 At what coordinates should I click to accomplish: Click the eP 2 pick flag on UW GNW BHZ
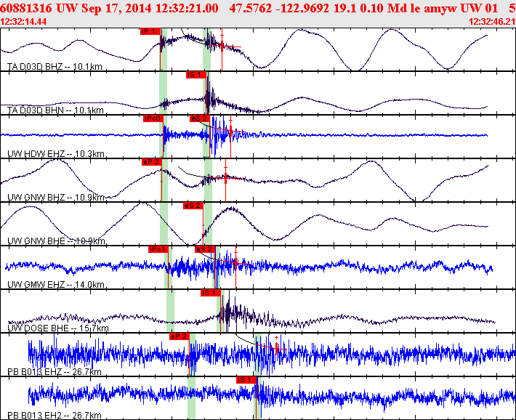click(152, 162)
